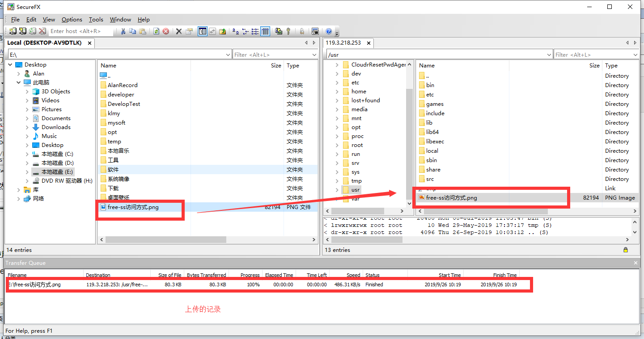The height and width of the screenshot is (339, 644).
Task: Close the Local (DESKTOP-AV9DTLK) tab
Action: (89, 43)
